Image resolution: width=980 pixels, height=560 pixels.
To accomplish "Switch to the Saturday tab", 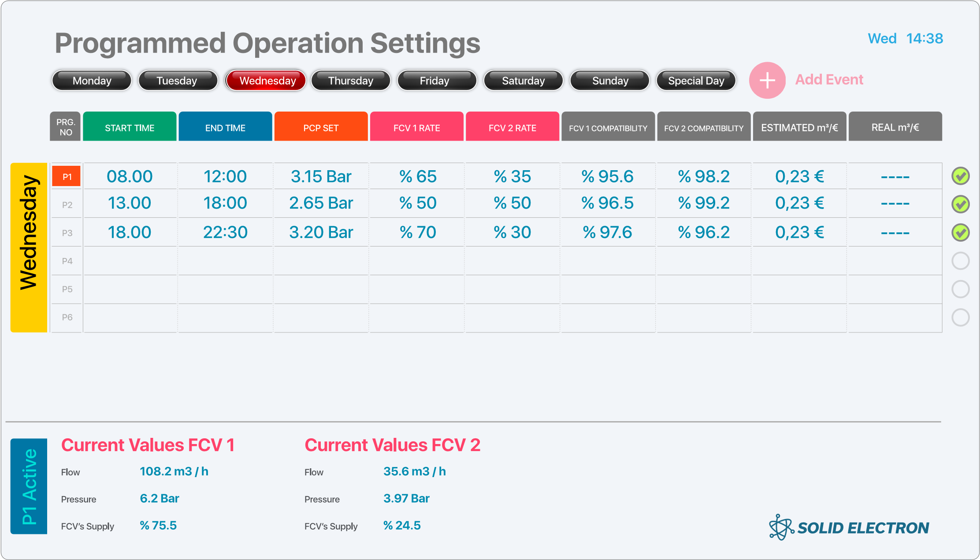I will tap(523, 81).
